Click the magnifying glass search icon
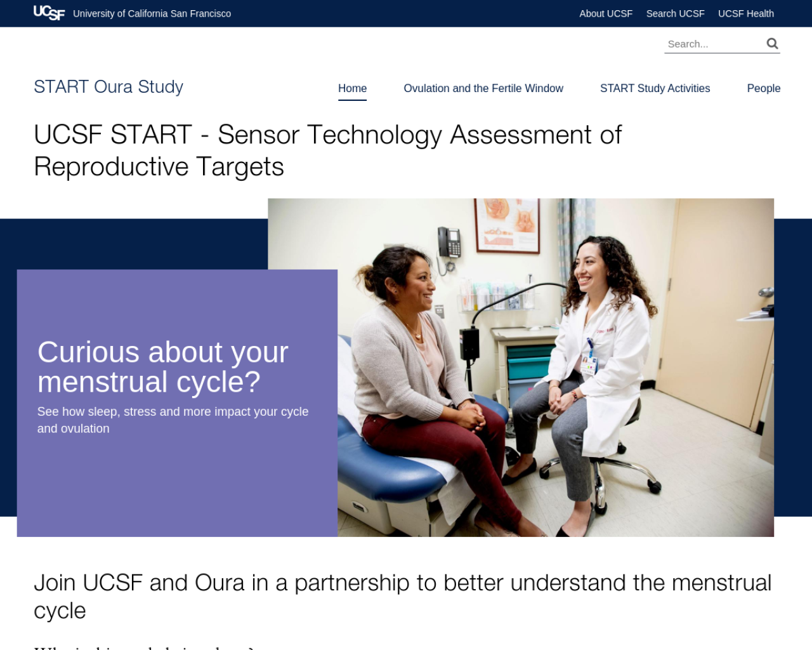Image resolution: width=812 pixels, height=650 pixels. 772,43
